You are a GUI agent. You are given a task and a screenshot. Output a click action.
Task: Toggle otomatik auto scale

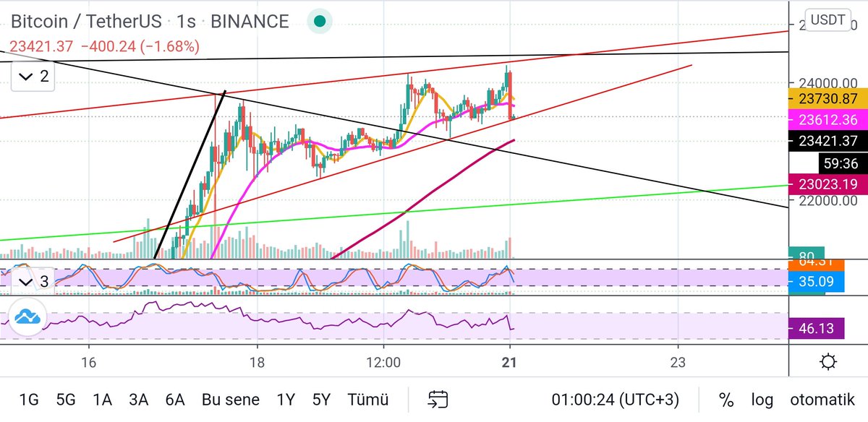click(822, 399)
